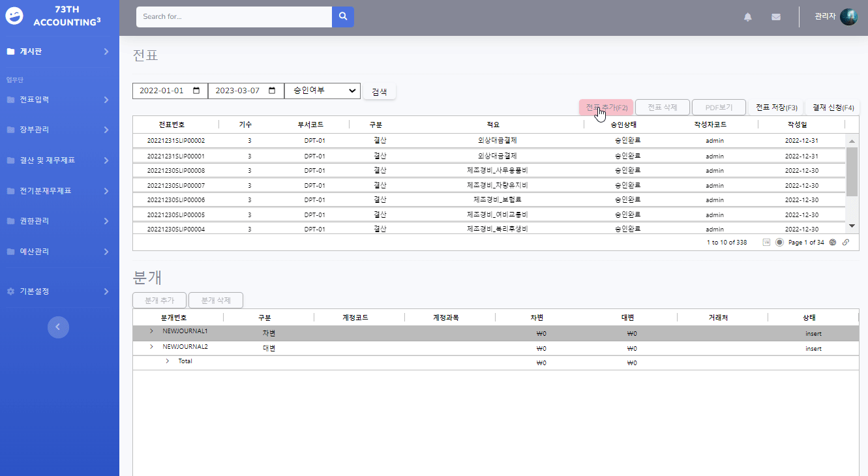Expand the 장부관리 menu chevron
Viewport: 868px width, 476px height.
[106, 130]
